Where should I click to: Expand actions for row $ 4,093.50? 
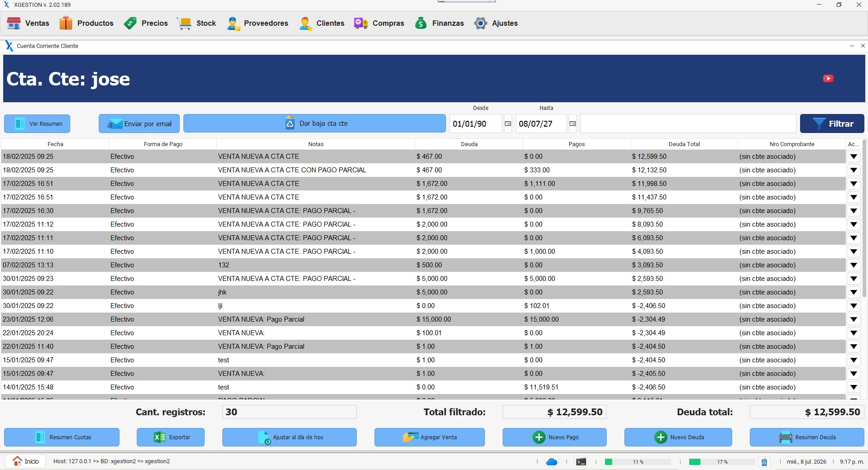[x=854, y=252]
